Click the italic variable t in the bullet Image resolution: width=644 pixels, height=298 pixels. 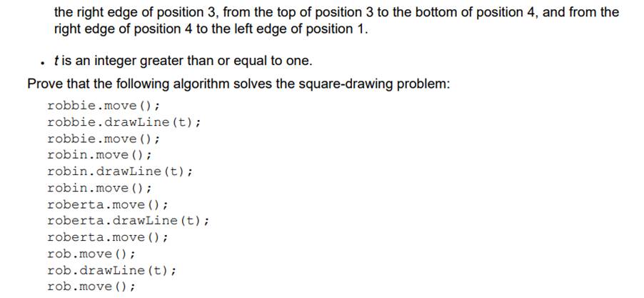point(76,61)
